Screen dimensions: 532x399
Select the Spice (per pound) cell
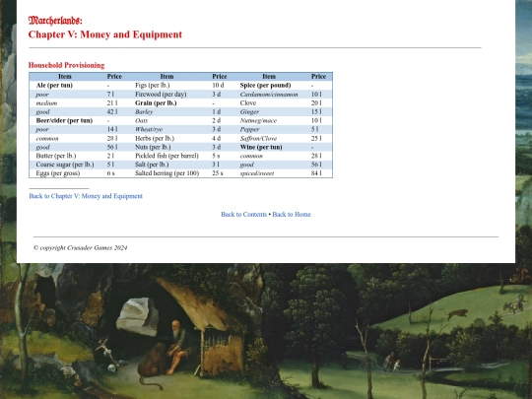265,85
